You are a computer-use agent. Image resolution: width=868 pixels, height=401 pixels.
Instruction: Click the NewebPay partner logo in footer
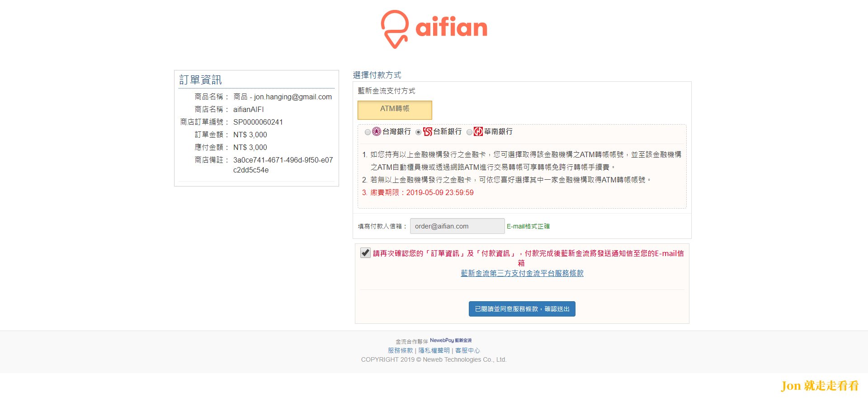pyautogui.click(x=451, y=340)
